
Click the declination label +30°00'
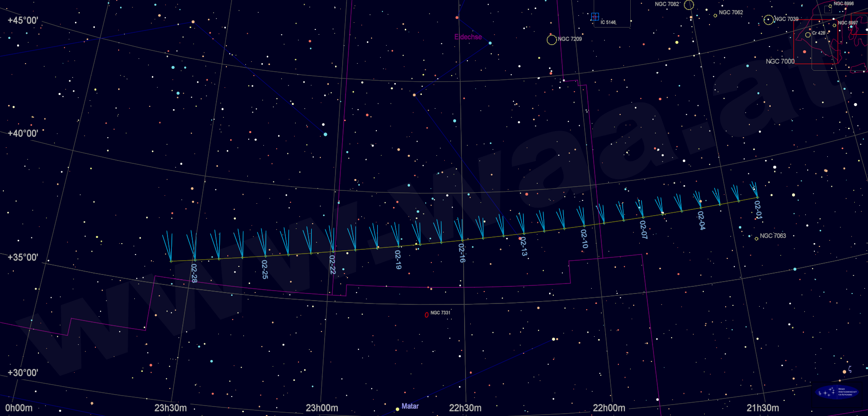click(23, 373)
